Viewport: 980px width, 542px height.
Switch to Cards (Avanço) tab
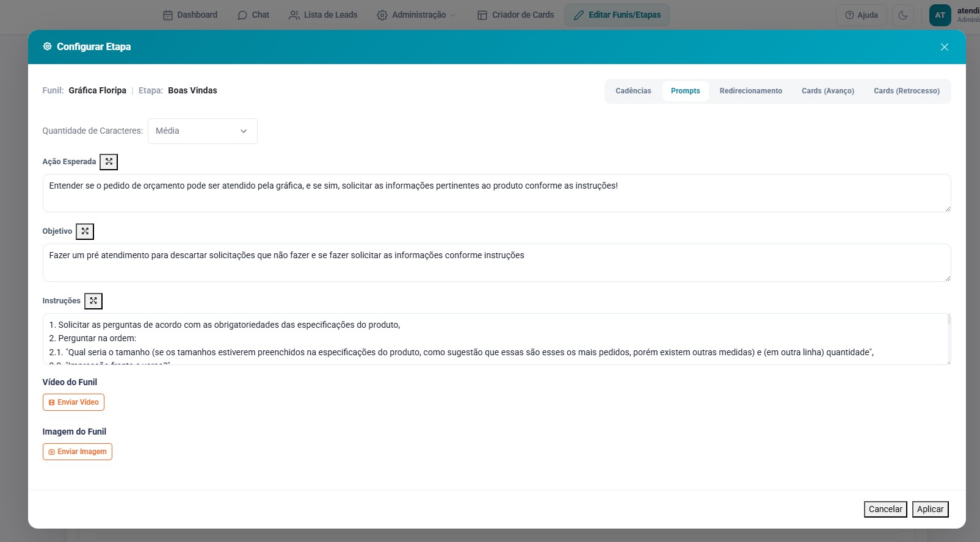tap(827, 91)
